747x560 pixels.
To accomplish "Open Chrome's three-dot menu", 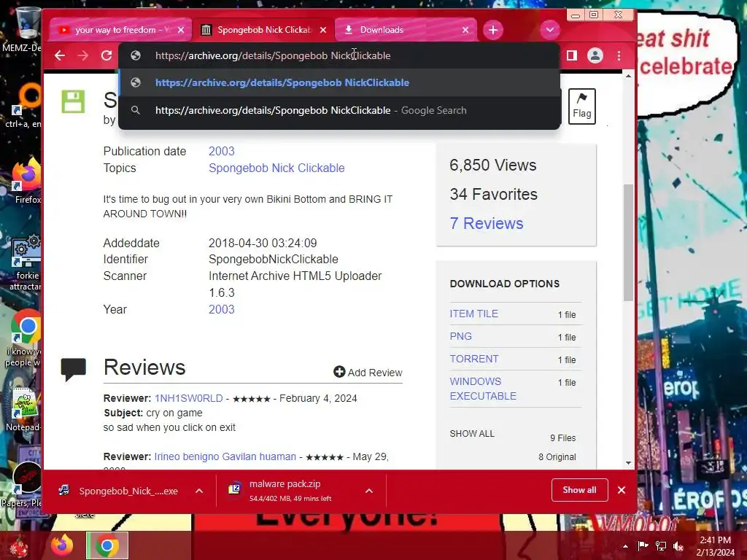I will (619, 55).
